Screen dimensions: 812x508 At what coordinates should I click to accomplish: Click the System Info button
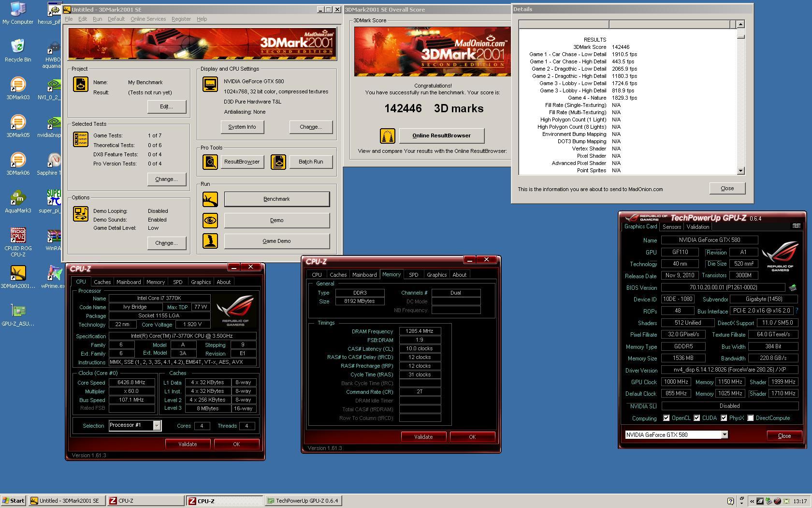pos(242,127)
